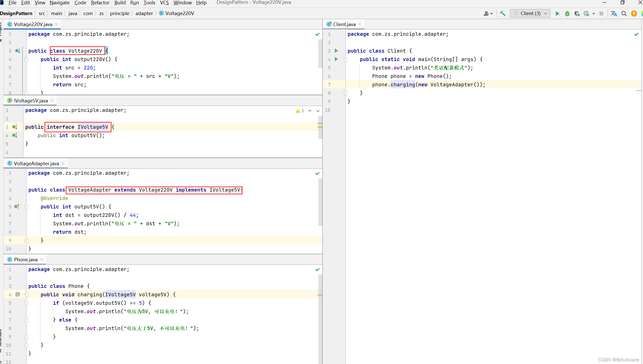
Task: Go to previous highlighted problem arrow
Action: click(x=310, y=111)
